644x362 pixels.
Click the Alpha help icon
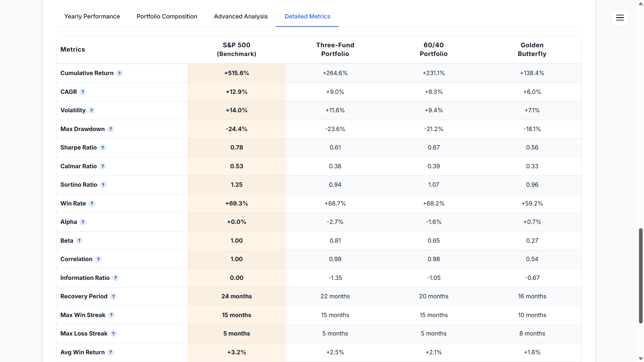point(83,222)
